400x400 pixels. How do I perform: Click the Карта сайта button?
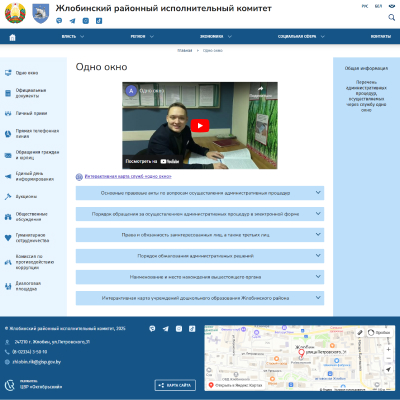(x=175, y=385)
